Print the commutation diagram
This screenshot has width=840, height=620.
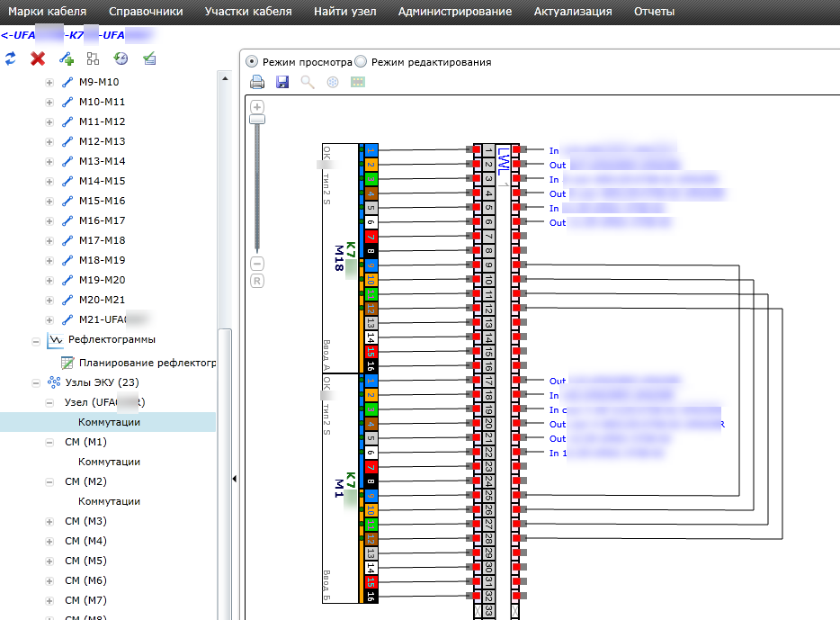(x=257, y=82)
